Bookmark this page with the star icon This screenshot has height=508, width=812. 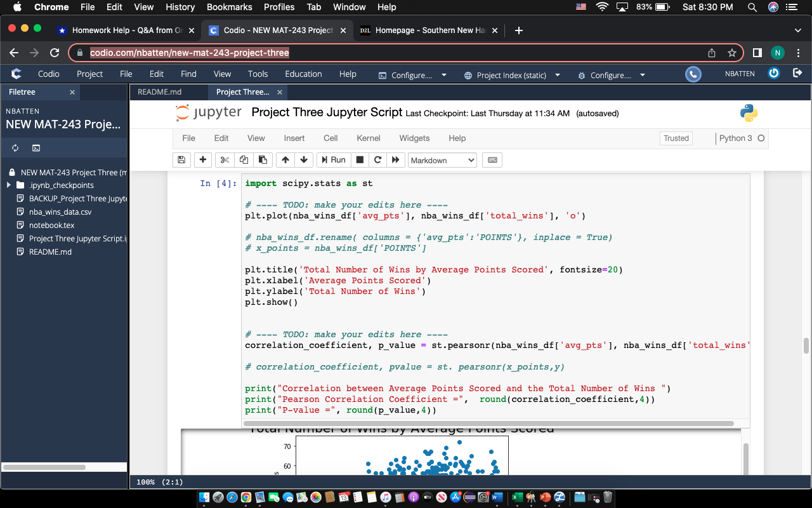732,53
